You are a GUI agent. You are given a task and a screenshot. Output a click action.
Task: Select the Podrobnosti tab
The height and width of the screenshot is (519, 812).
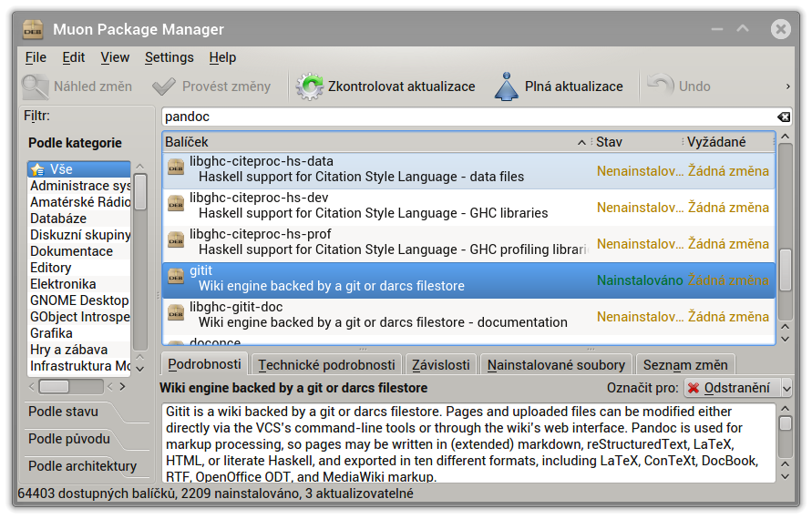(x=204, y=364)
